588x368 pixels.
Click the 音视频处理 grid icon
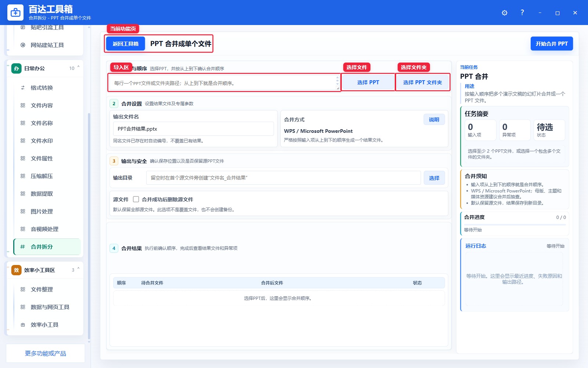tap(23, 229)
